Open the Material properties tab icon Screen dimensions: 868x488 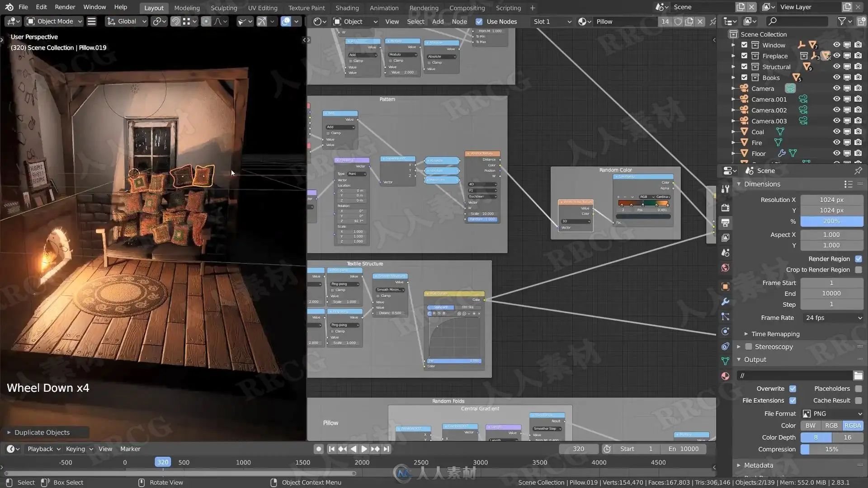(x=725, y=376)
